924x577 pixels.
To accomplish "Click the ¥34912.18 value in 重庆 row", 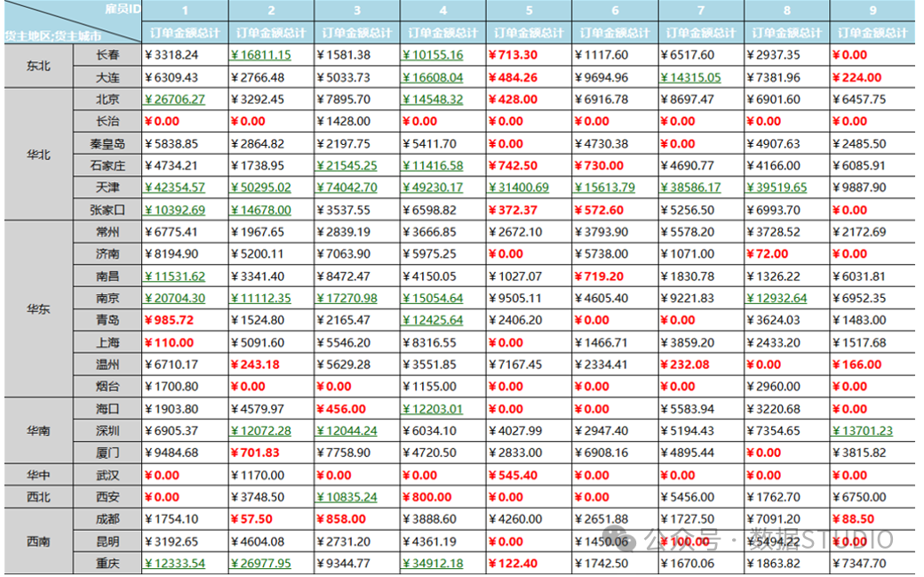I will point(434,564).
